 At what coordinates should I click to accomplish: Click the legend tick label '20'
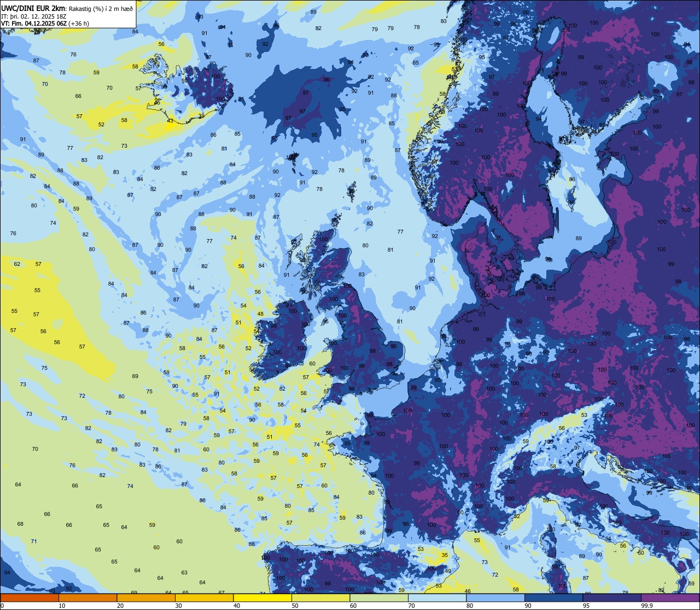tap(120, 606)
